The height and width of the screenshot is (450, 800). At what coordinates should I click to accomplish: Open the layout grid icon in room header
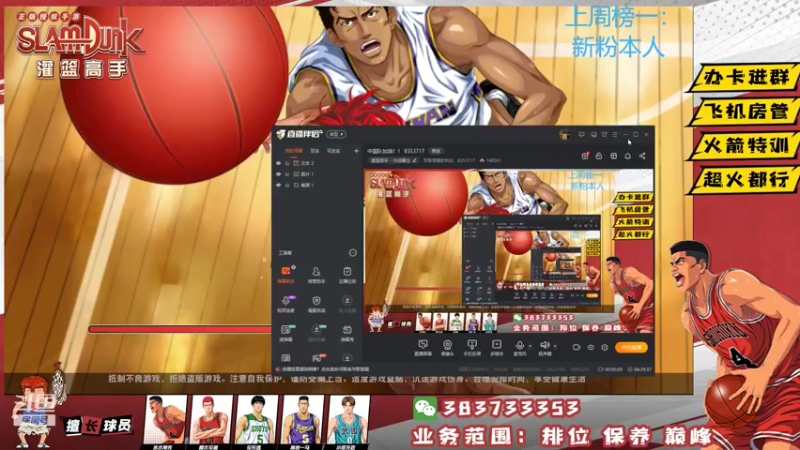coord(614,156)
